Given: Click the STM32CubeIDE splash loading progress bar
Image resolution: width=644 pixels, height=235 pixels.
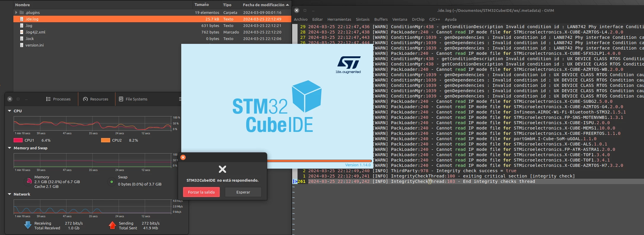Looking at the screenshot, I should tap(319, 161).
